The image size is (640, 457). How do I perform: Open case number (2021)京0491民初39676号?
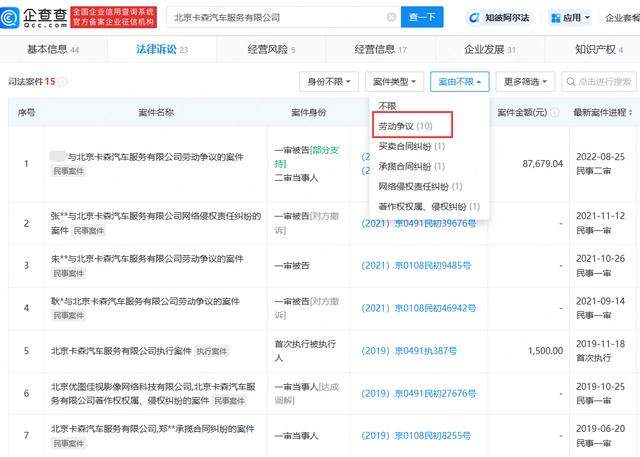(x=418, y=224)
